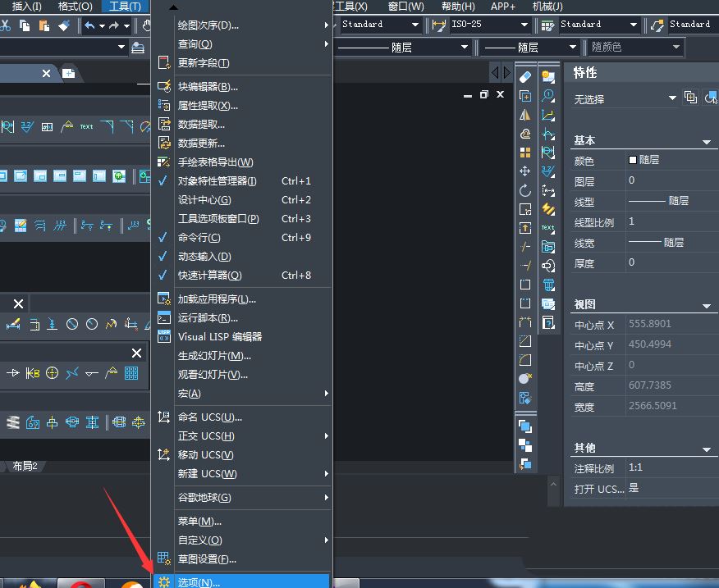Open the 机械(J) menu

tap(547, 7)
